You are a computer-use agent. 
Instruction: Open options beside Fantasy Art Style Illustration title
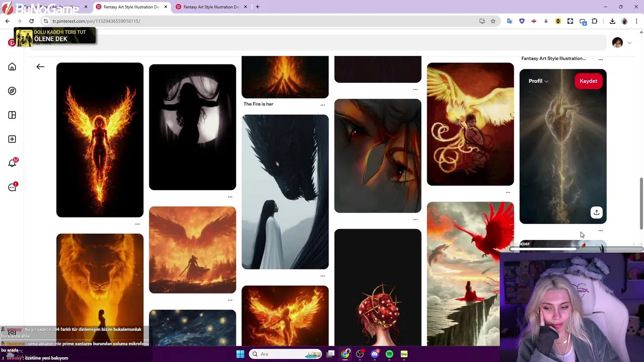pos(600,59)
